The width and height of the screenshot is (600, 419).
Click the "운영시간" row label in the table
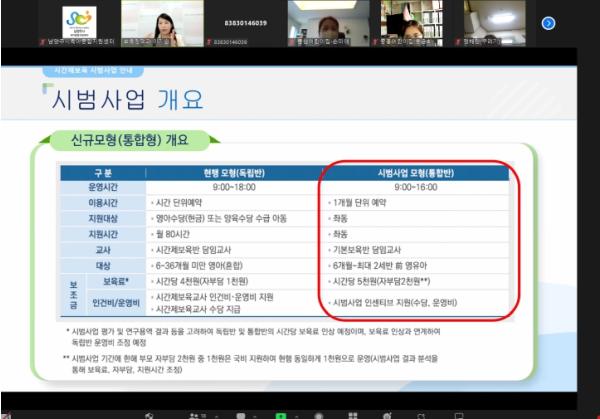tap(103, 186)
